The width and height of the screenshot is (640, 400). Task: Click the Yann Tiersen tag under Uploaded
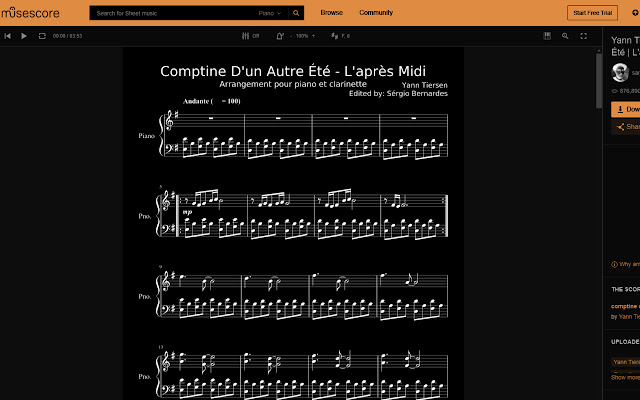pos(626,362)
